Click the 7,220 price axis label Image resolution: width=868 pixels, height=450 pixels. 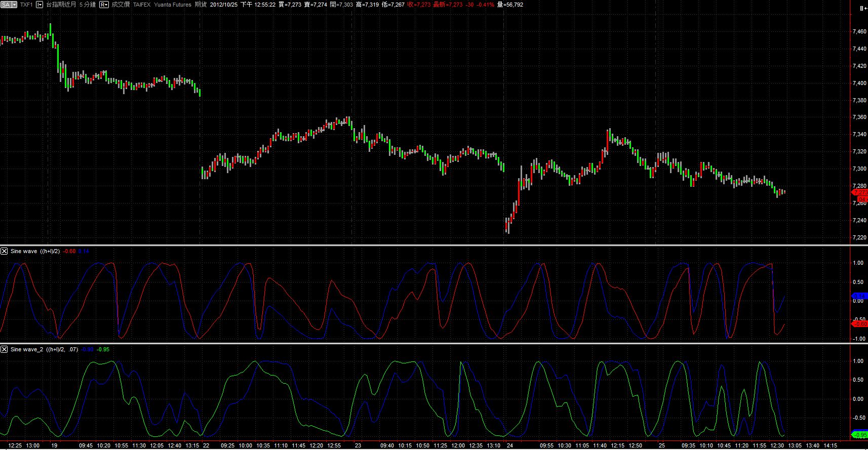click(x=859, y=237)
